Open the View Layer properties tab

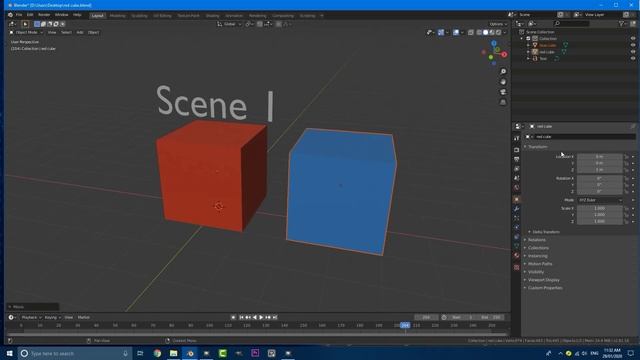[x=516, y=169]
